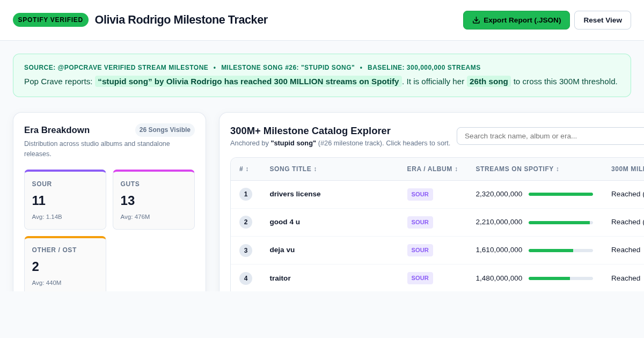Viewport: 644px width, 338px height.
Task: Click rank badge 3 for deja vu
Action: [246, 250]
